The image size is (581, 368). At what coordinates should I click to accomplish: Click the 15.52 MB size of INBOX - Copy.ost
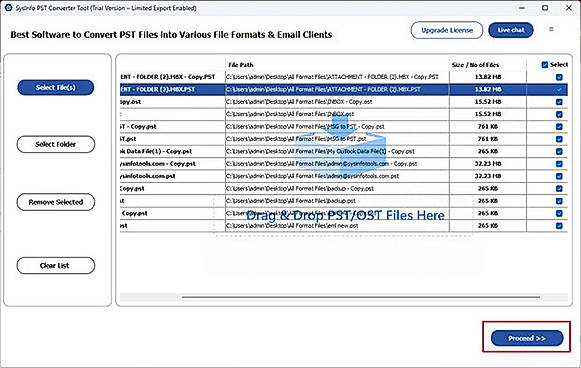pos(488,102)
